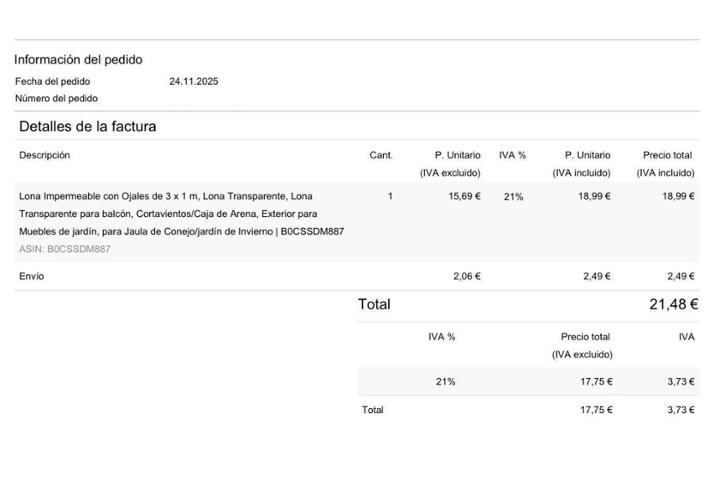Select the unit price 15,69 €
This screenshot has height=480, width=720.
[x=464, y=196]
